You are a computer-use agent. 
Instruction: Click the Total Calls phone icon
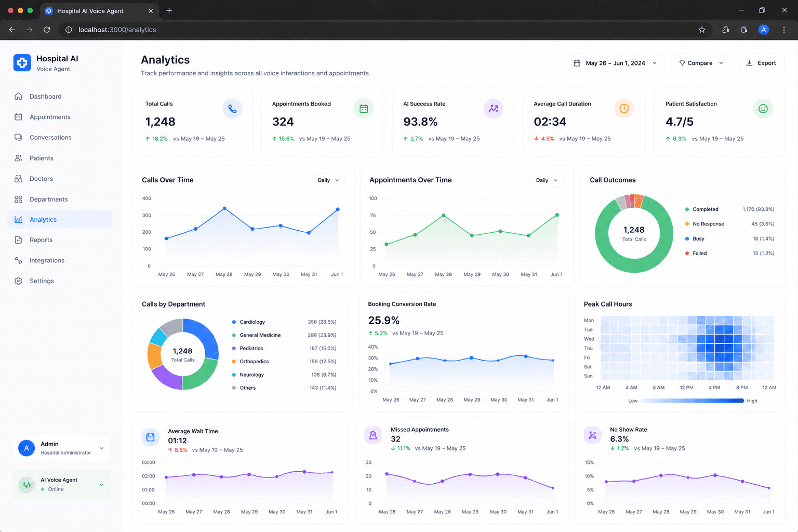pos(232,109)
